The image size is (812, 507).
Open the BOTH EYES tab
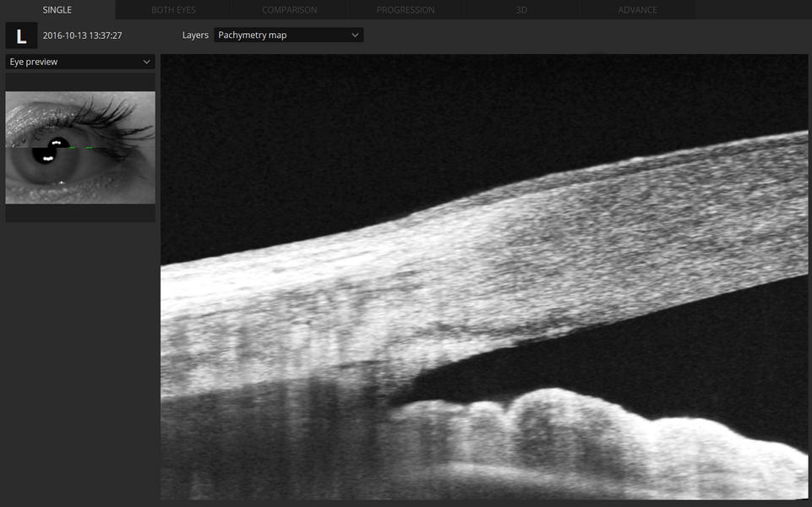[173, 10]
